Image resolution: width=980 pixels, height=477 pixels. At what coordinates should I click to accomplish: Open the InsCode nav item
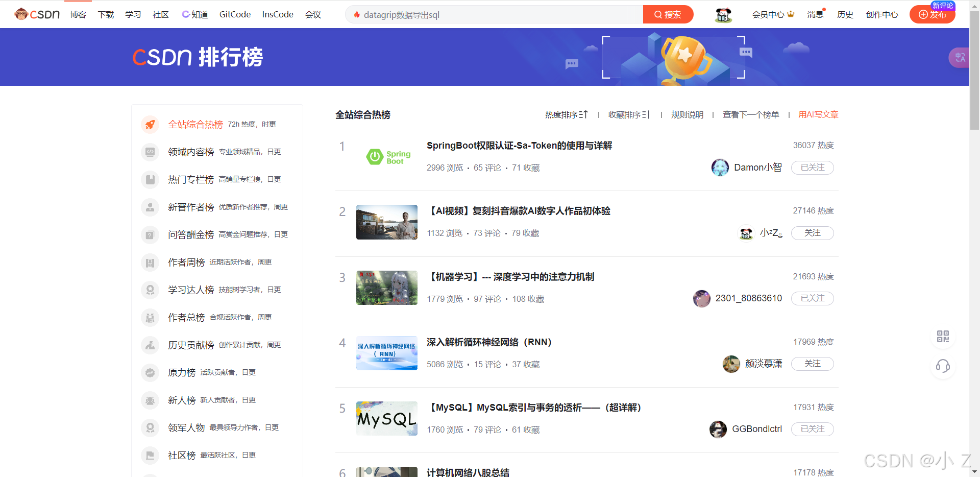click(278, 15)
